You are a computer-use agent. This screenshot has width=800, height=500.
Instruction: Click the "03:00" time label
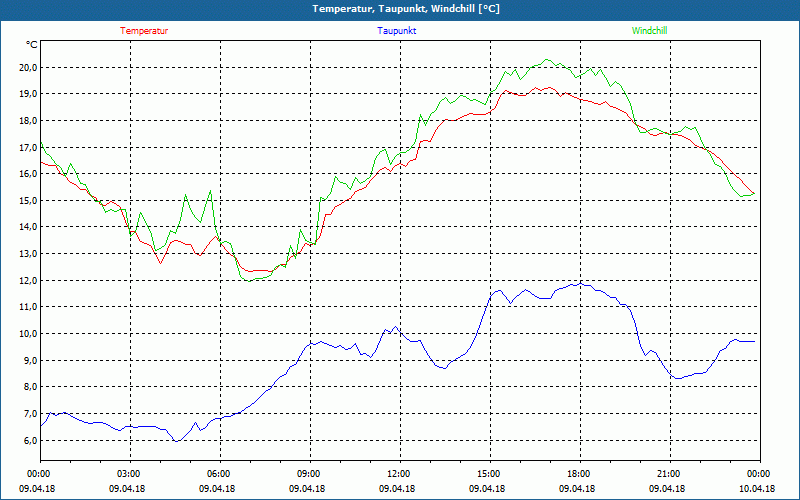coord(127,474)
